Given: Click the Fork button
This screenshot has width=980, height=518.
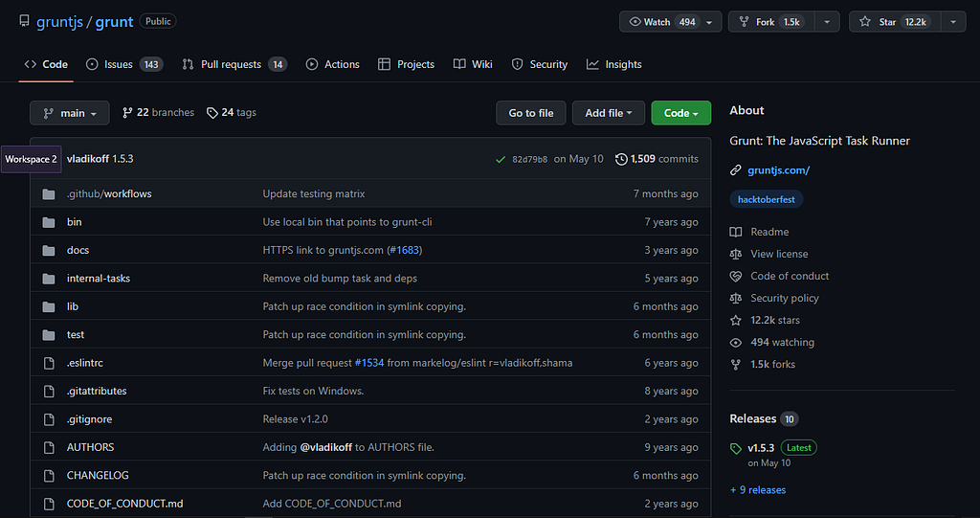Looking at the screenshot, I should click(x=771, y=22).
